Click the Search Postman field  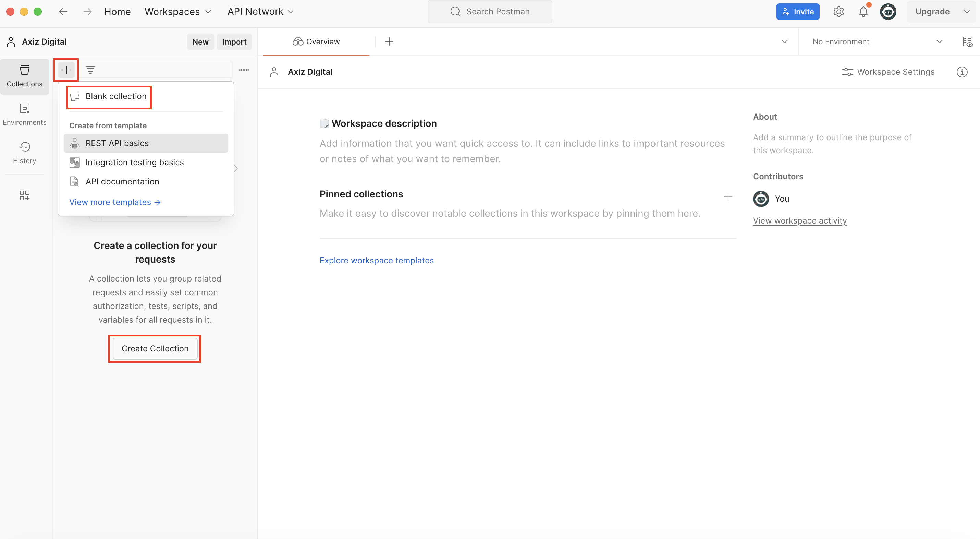pos(490,12)
